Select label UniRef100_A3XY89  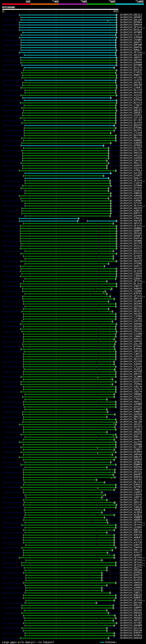pyautogui.click(x=131, y=361)
